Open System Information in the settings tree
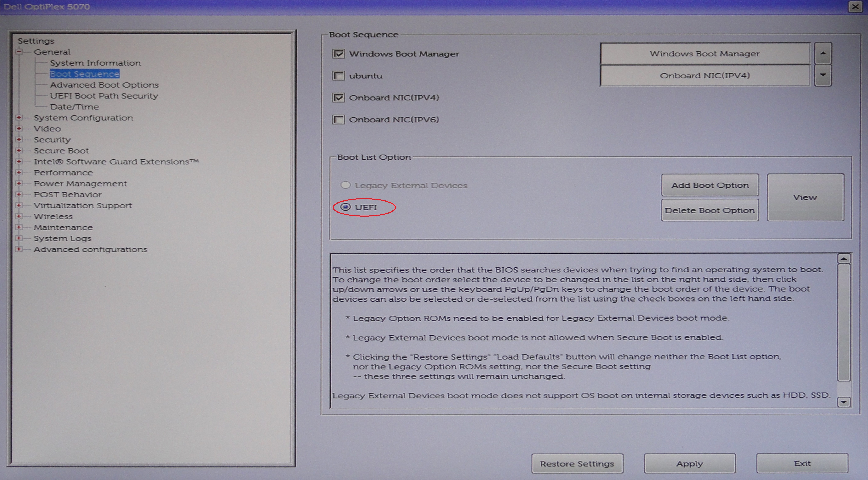The height and width of the screenshot is (480, 868). (95, 63)
